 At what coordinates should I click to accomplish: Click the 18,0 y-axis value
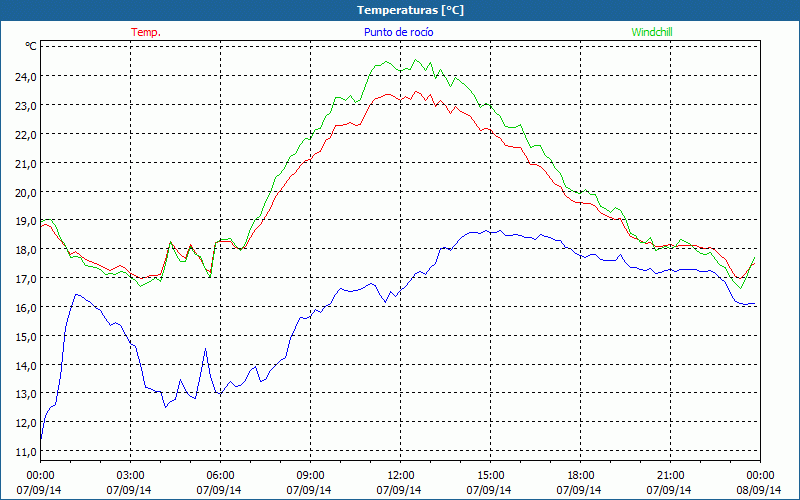pos(26,249)
